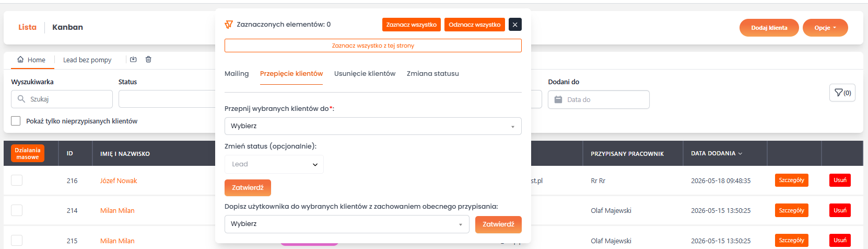The width and height of the screenshot is (868, 249).
Task: Click the trash icon beside Lead bez pompy
Action: (x=148, y=60)
